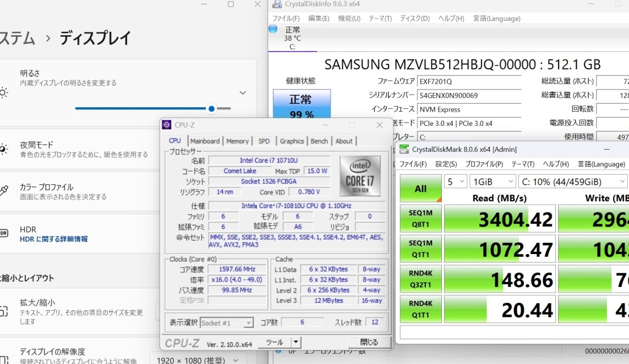
Task: Switch to the SPD tab in CPU-Z
Action: tap(264, 141)
